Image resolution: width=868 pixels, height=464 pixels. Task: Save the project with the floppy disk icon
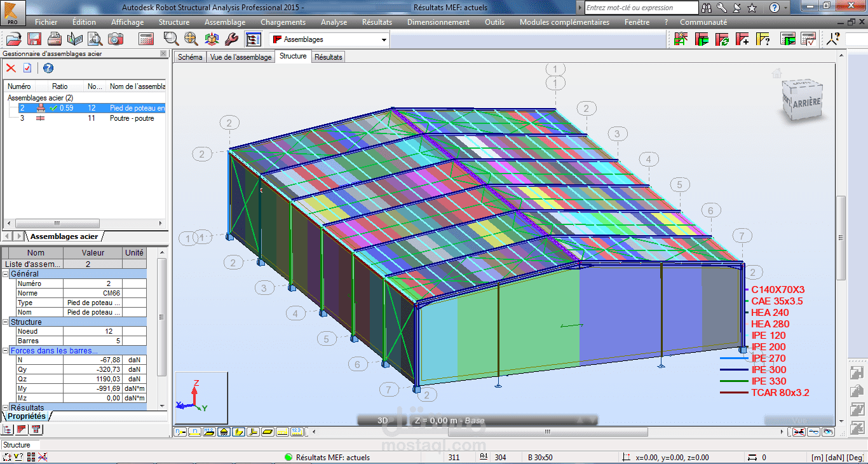pyautogui.click(x=34, y=39)
